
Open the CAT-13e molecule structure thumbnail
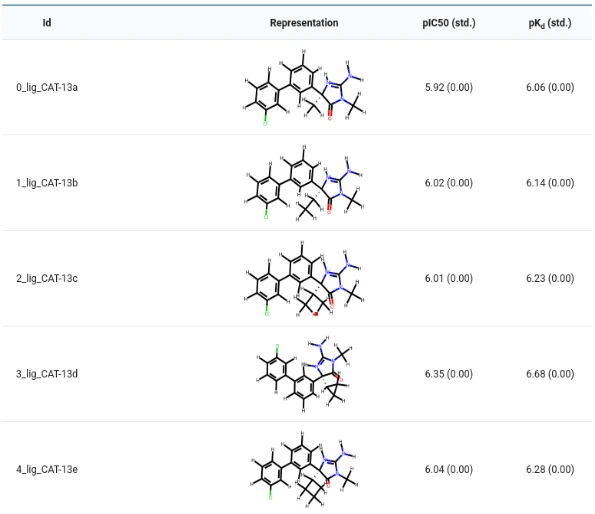coord(304,470)
